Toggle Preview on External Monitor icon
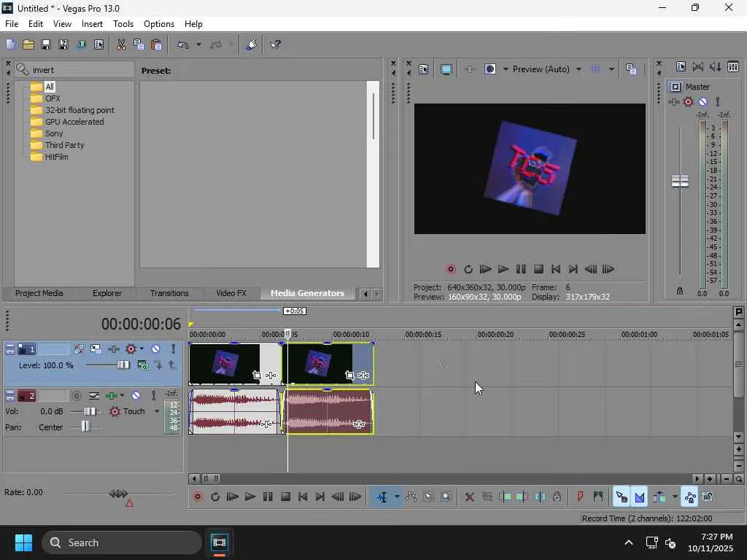 (446, 69)
